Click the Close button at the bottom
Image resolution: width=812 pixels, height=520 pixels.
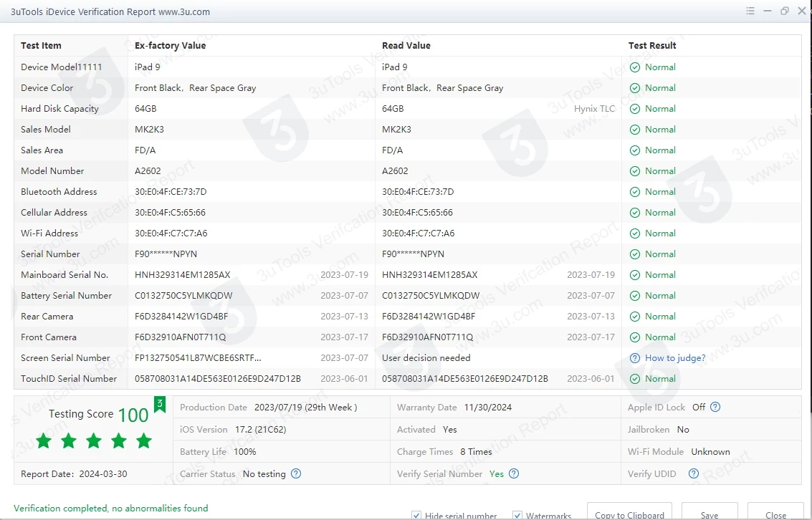(775, 511)
